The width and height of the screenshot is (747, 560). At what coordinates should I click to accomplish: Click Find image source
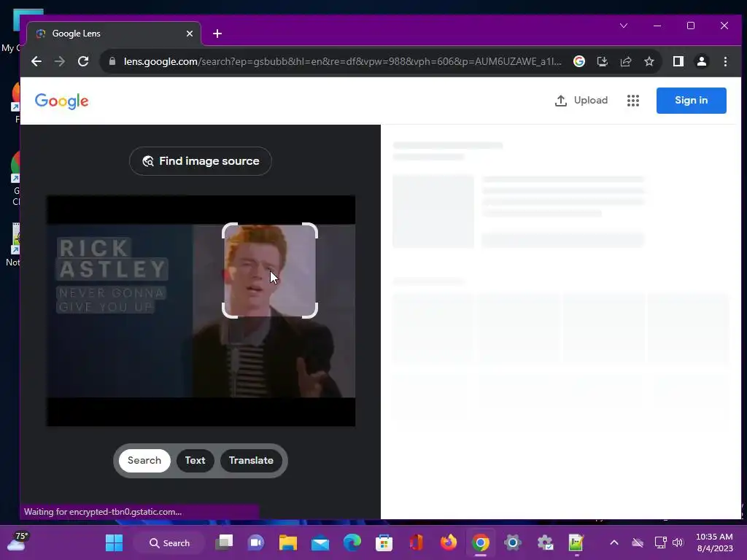point(201,161)
